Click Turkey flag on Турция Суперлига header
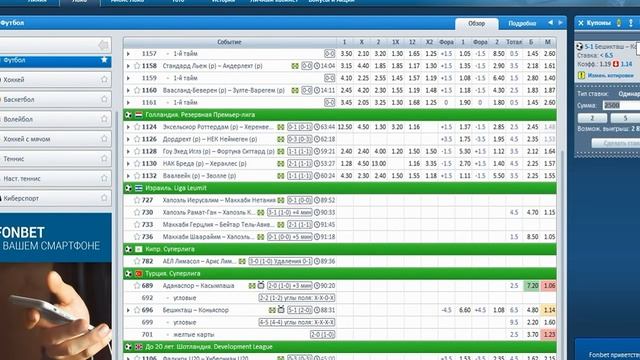Viewport: 640px width, 360px height. click(139, 273)
